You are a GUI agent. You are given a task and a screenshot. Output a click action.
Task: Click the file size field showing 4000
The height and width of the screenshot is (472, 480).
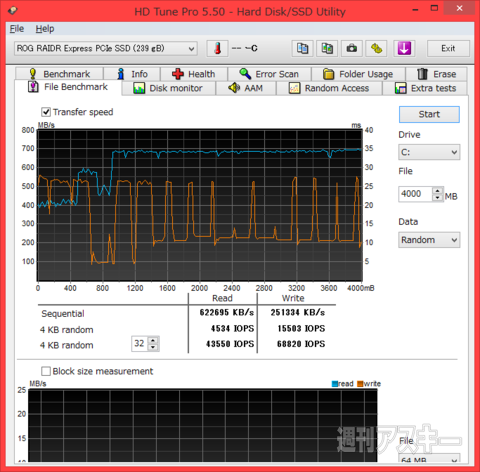pyautogui.click(x=415, y=194)
